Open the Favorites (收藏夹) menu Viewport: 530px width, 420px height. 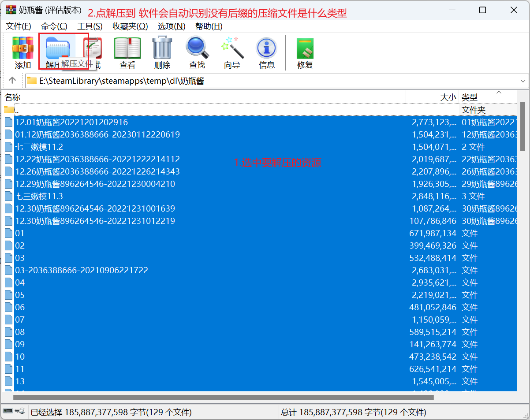pos(130,26)
